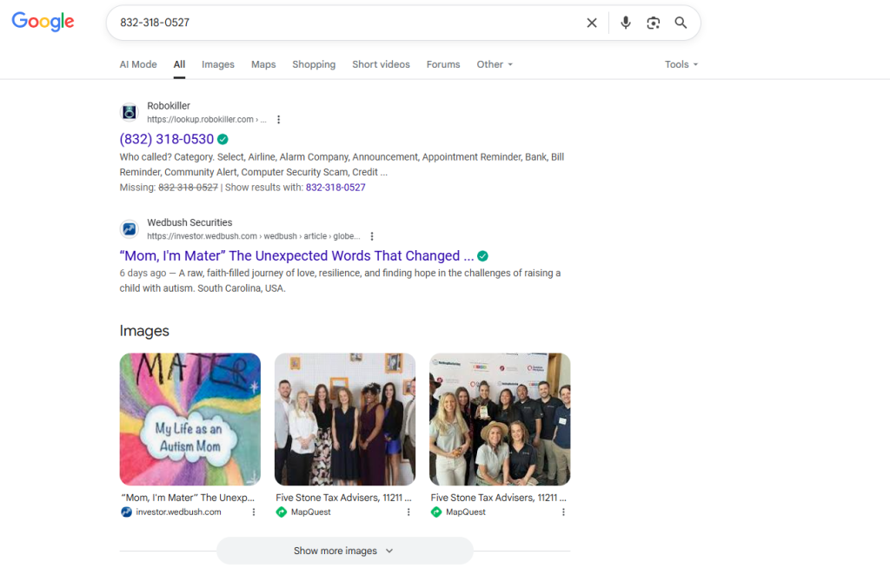Open the "Mom, I'm Mater" article link

point(296,256)
